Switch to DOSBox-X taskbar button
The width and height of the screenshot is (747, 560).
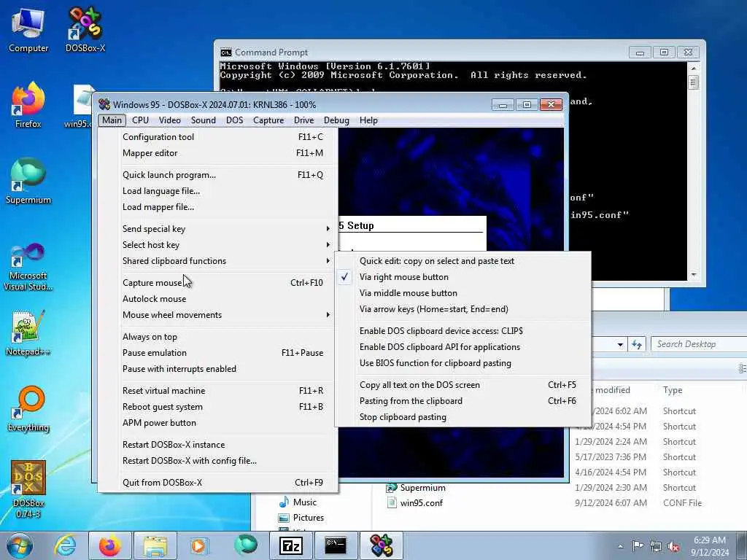pyautogui.click(x=381, y=545)
